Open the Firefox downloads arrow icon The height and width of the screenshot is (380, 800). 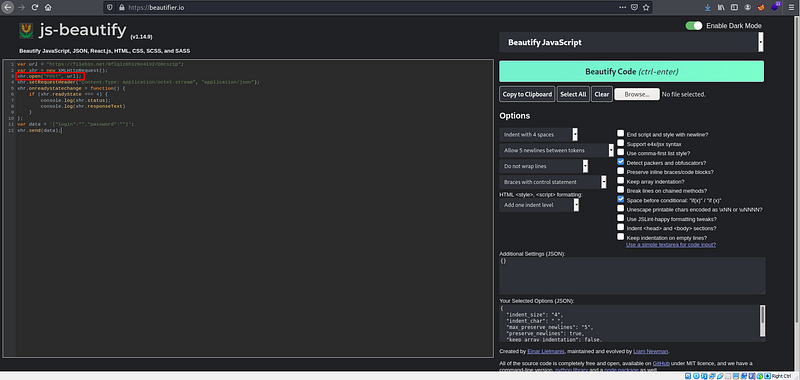pyautogui.click(x=708, y=8)
